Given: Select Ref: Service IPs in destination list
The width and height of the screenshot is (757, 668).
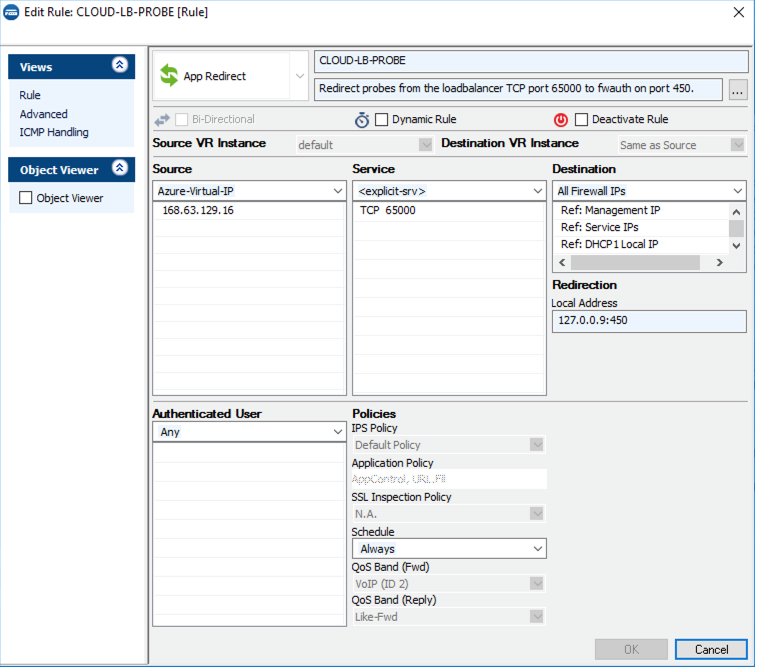Looking at the screenshot, I should pyautogui.click(x=641, y=227).
